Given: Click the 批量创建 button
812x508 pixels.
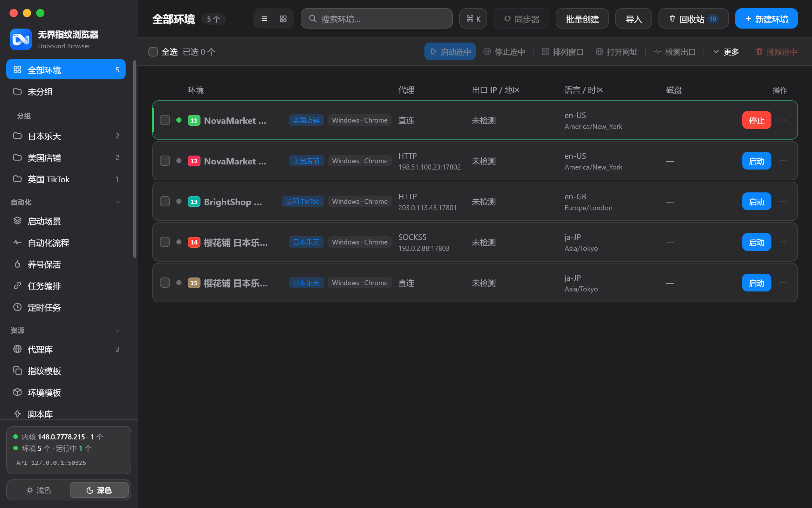Looking at the screenshot, I should click(x=582, y=19).
